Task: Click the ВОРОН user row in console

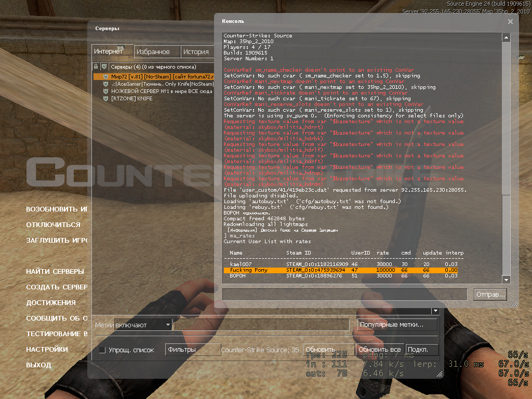Action: pyautogui.click(x=344, y=276)
